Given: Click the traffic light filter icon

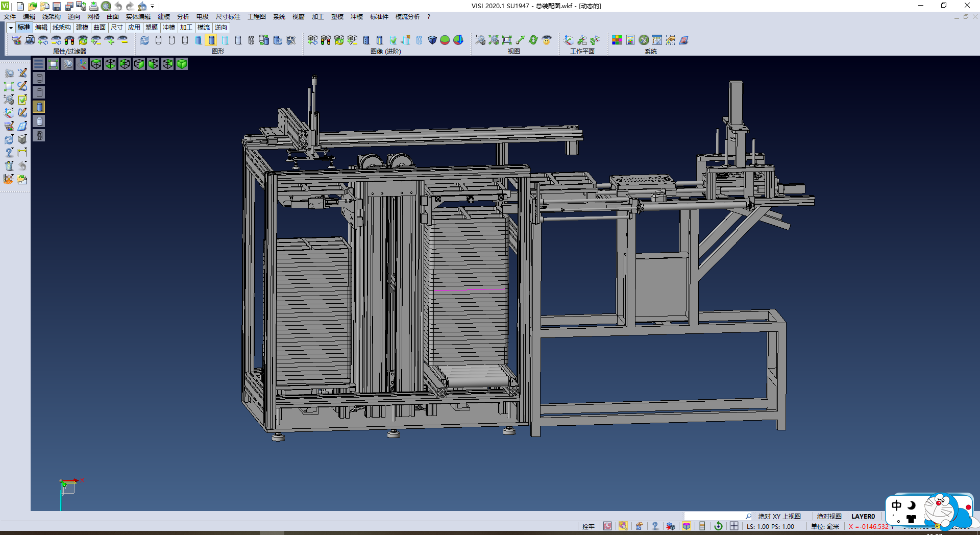Looking at the screenshot, I should point(69,40).
